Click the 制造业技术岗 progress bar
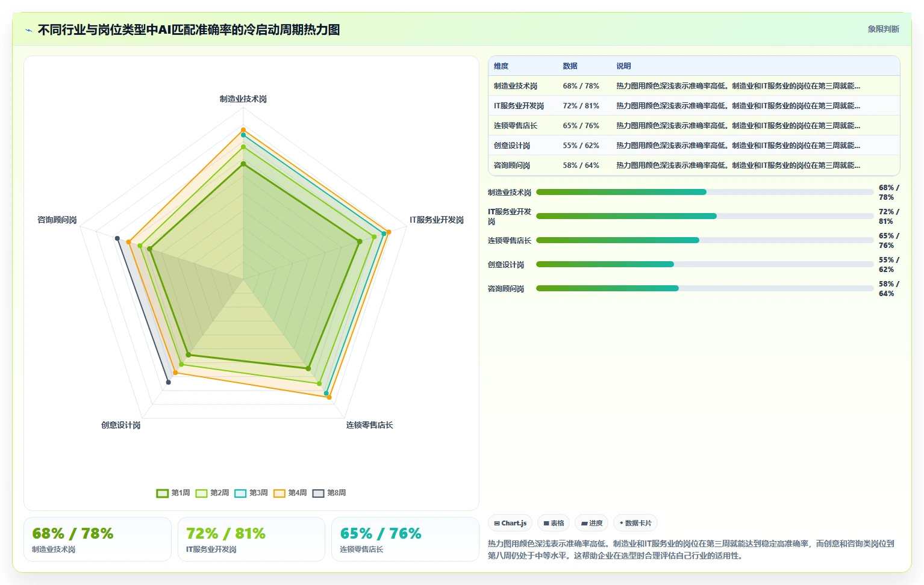This screenshot has height=585, width=924. tap(705, 192)
